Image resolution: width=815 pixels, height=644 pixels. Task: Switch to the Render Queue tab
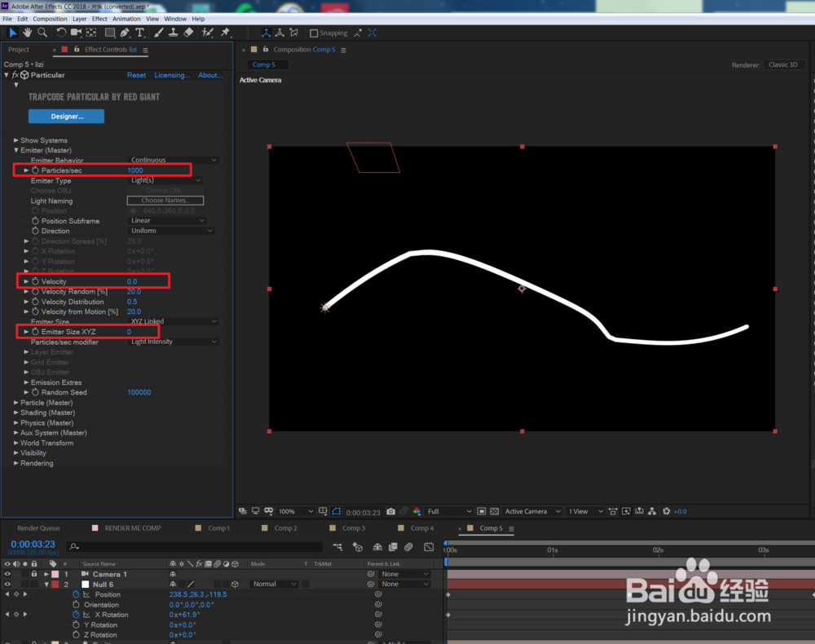tap(38, 528)
